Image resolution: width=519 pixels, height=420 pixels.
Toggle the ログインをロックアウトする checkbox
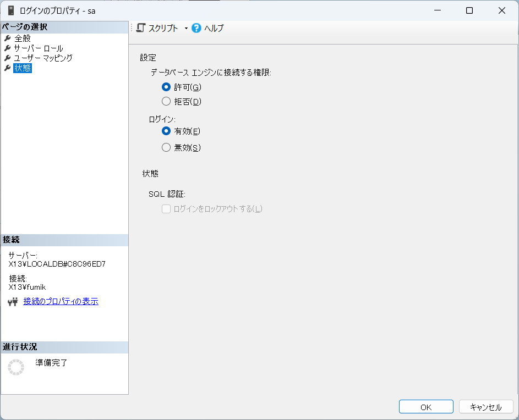pyautogui.click(x=166, y=209)
